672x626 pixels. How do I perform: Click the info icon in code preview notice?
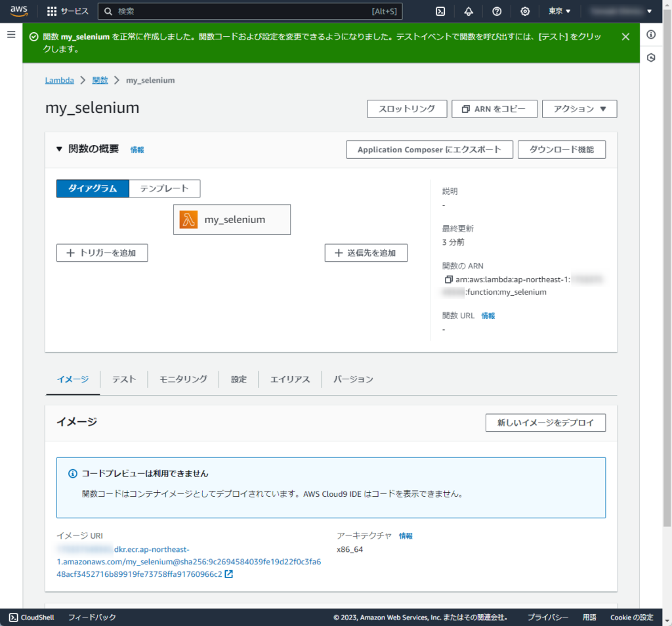tap(73, 474)
